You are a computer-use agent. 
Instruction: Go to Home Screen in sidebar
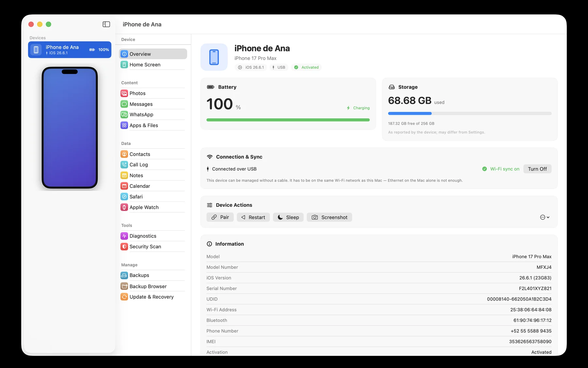click(153, 65)
